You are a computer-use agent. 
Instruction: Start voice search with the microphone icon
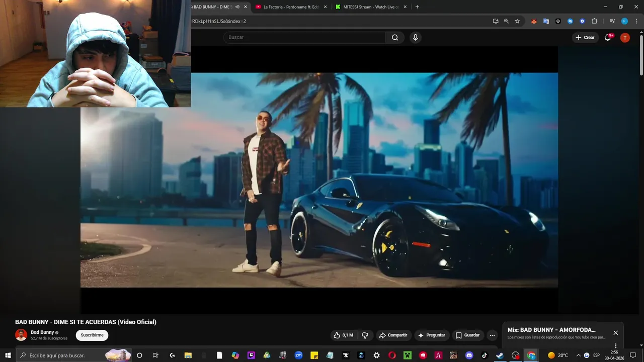point(415,37)
